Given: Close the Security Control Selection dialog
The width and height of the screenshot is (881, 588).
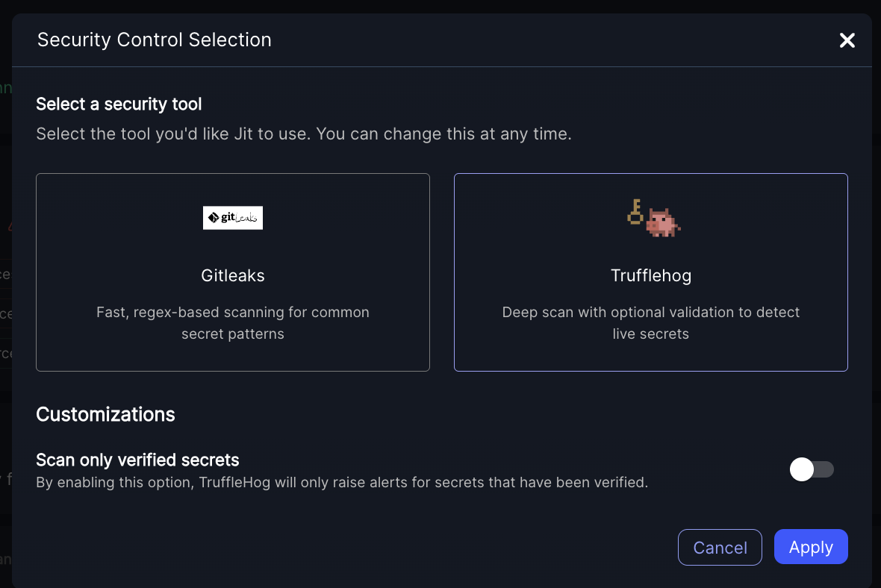Looking at the screenshot, I should tap(847, 40).
